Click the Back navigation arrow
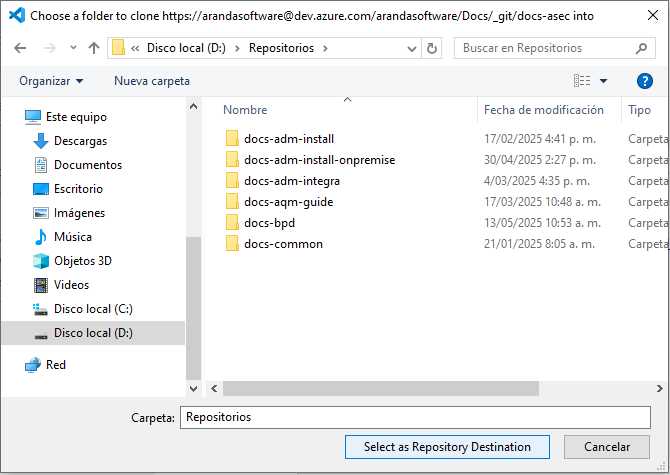The image size is (670, 475). tap(22, 48)
